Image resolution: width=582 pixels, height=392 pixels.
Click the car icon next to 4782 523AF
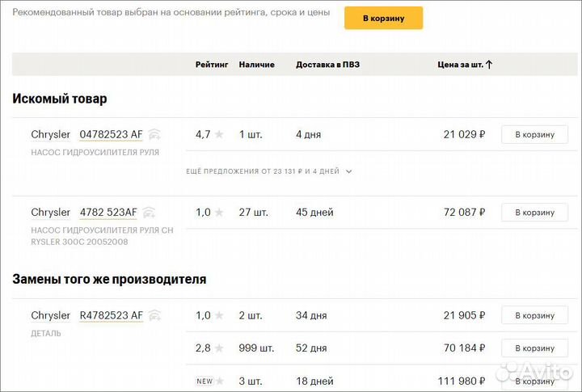(149, 213)
